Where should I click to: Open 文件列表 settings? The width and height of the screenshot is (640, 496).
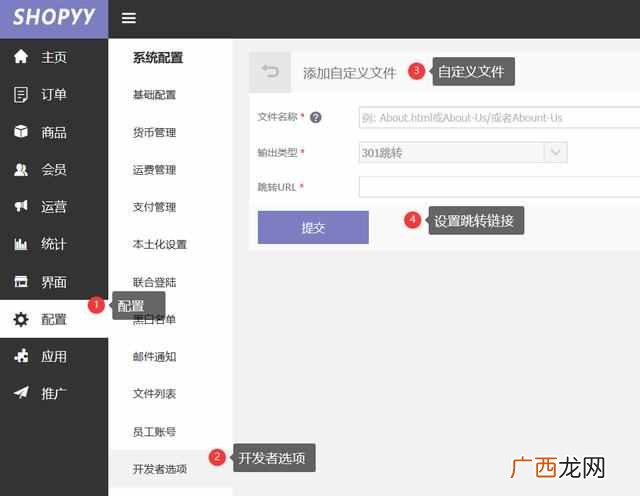[154, 394]
